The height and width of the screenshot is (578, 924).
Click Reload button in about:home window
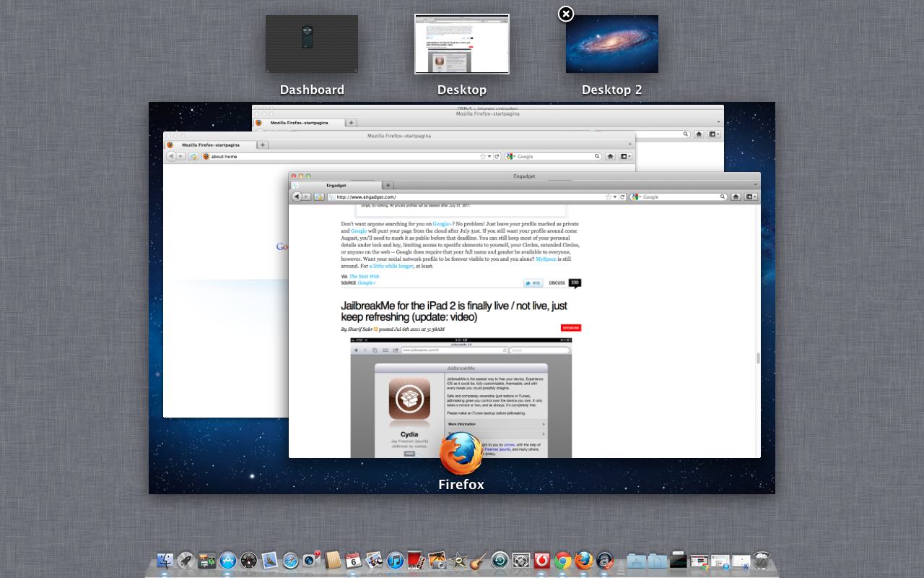click(497, 156)
